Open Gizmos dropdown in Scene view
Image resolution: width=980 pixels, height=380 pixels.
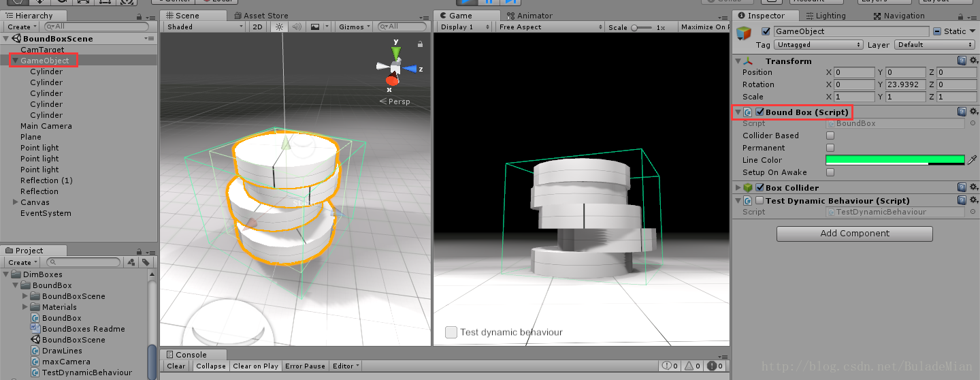click(x=355, y=27)
